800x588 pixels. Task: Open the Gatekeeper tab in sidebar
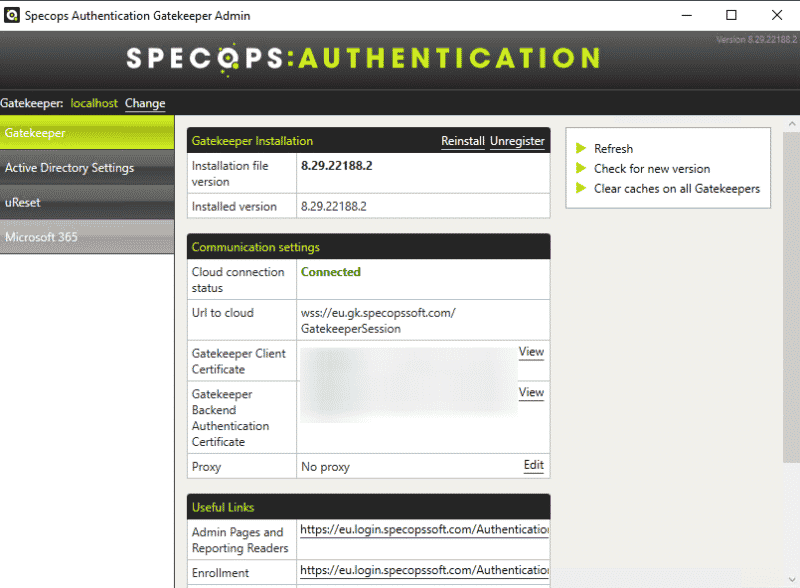coord(87,133)
